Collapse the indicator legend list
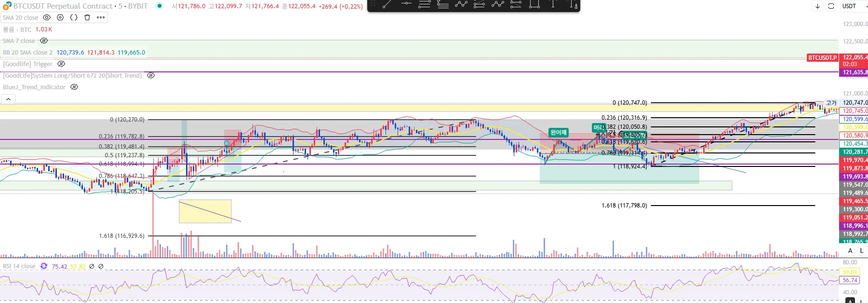The height and width of the screenshot is (303, 868). (x=8, y=99)
